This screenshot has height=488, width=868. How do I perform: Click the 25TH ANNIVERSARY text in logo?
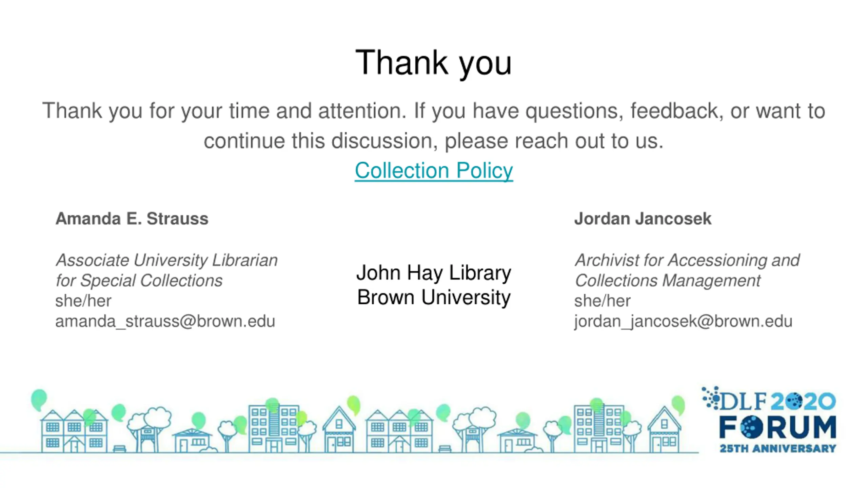tap(778, 449)
